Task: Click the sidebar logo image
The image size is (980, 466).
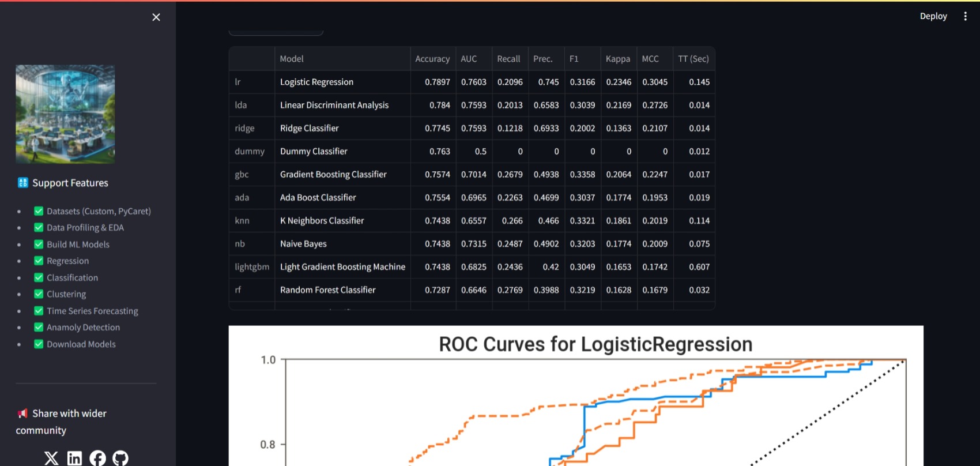Action: pos(65,114)
